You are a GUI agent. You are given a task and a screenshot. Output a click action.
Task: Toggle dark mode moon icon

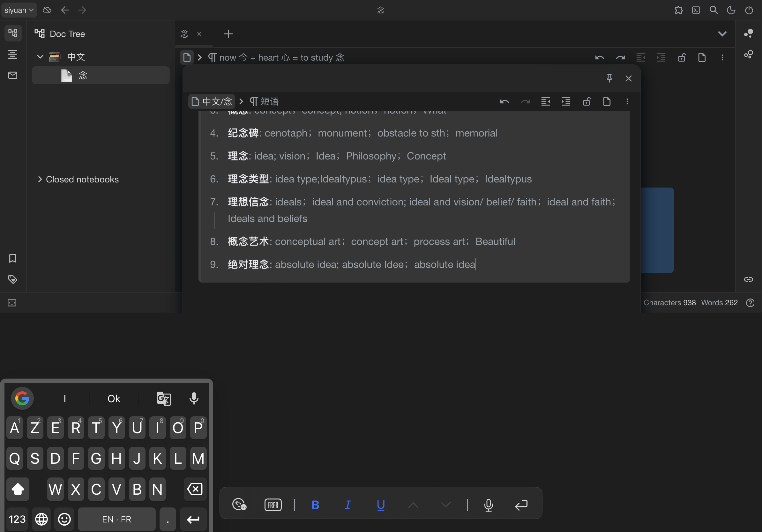pyautogui.click(x=731, y=10)
